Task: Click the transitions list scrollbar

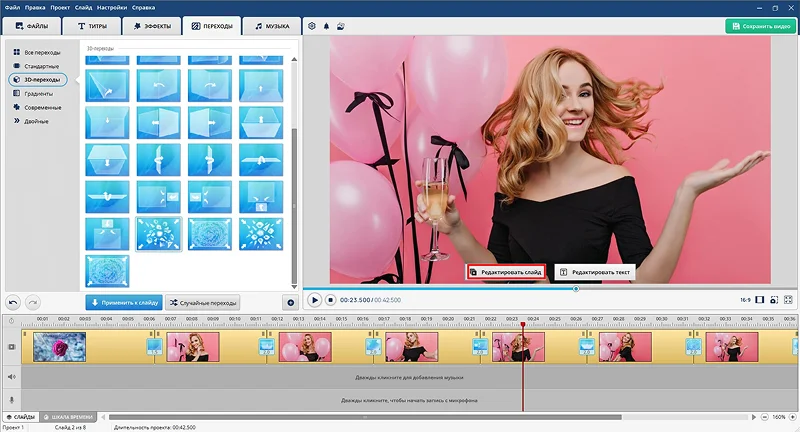Action: 294,204
